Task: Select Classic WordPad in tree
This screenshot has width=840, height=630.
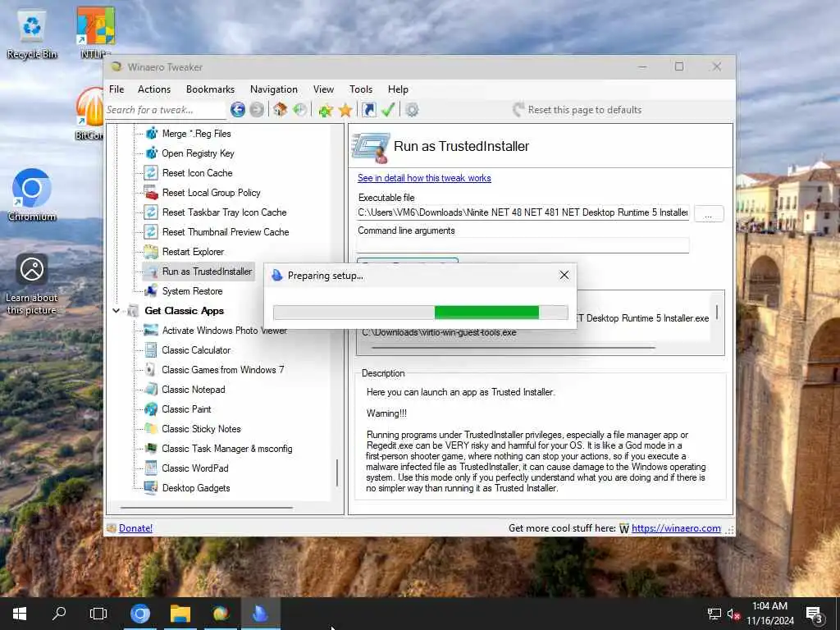Action: tap(195, 468)
